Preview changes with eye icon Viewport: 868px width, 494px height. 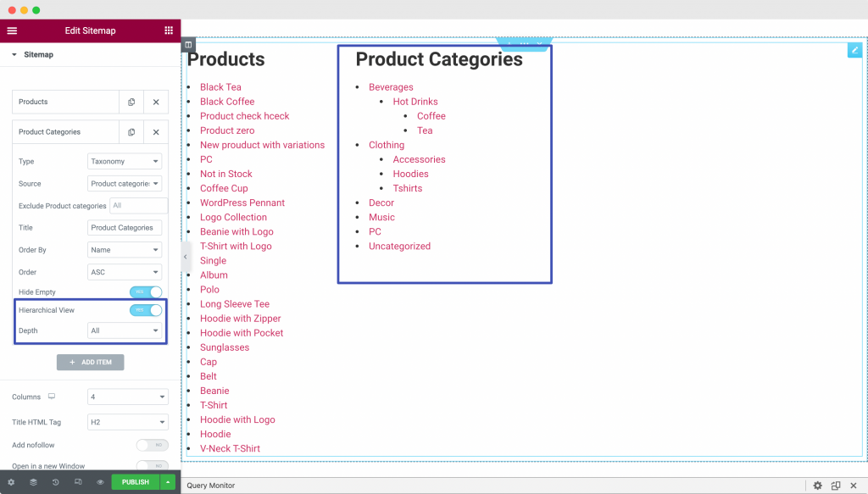coord(100,482)
